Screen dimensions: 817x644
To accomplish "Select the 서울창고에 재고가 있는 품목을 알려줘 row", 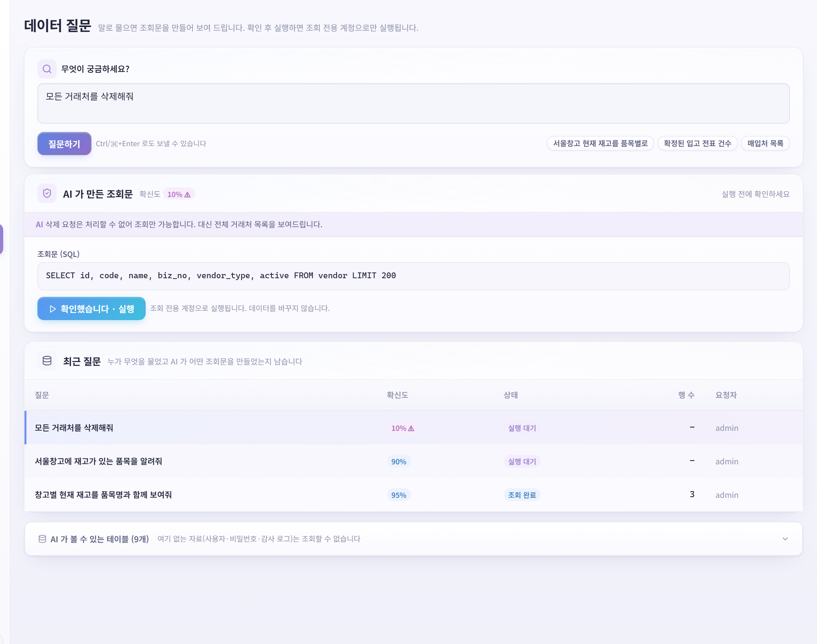I will [413, 461].
